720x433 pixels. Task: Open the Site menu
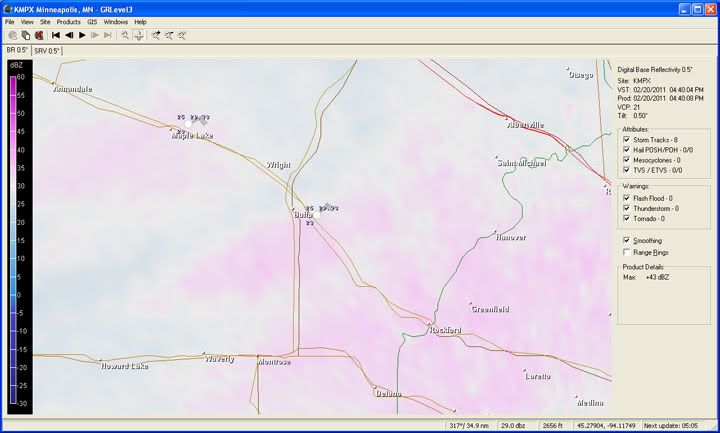(x=45, y=22)
